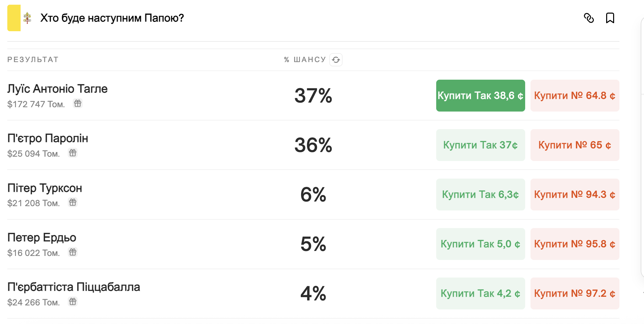Viewport: 644px width, 324px height.
Task: Buy No on Турксон at 94.3¢
Action: coord(575,195)
